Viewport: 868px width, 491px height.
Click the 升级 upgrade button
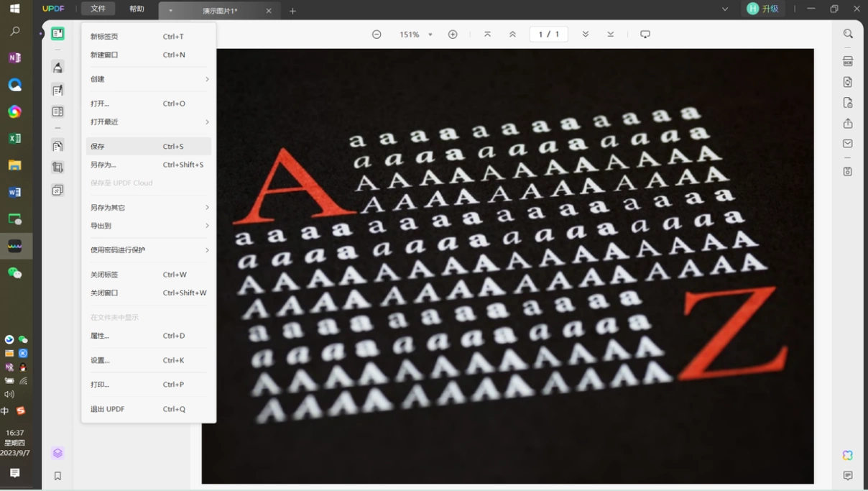763,9
